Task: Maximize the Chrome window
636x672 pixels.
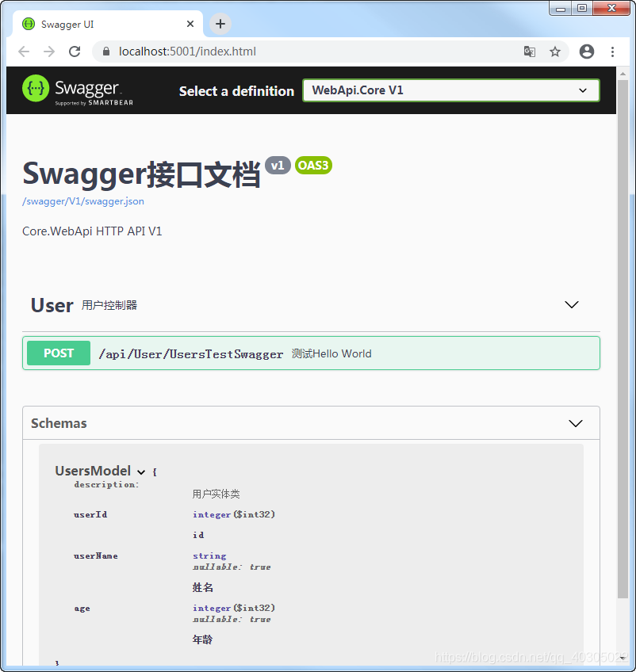Action: (582, 8)
